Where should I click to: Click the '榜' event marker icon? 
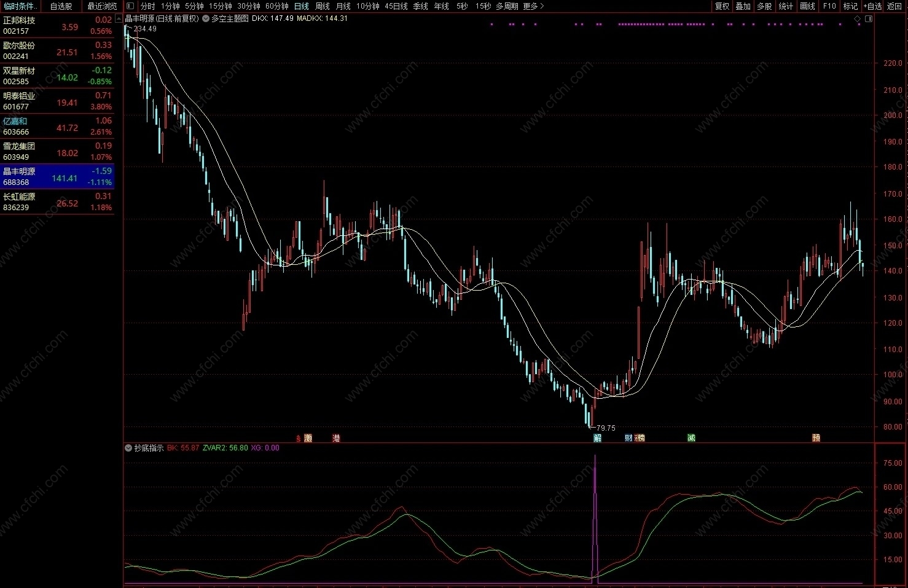640,438
